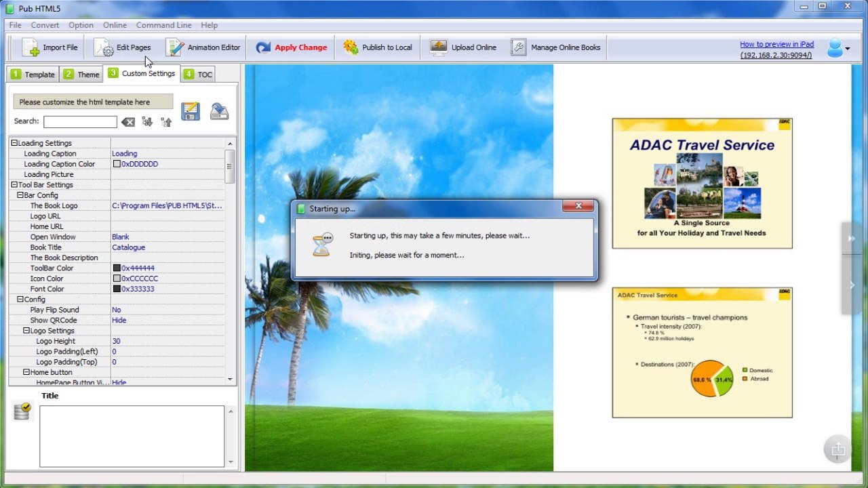This screenshot has width=868, height=488.
Task: Open the user account dropdown arrow
Action: 848,49
